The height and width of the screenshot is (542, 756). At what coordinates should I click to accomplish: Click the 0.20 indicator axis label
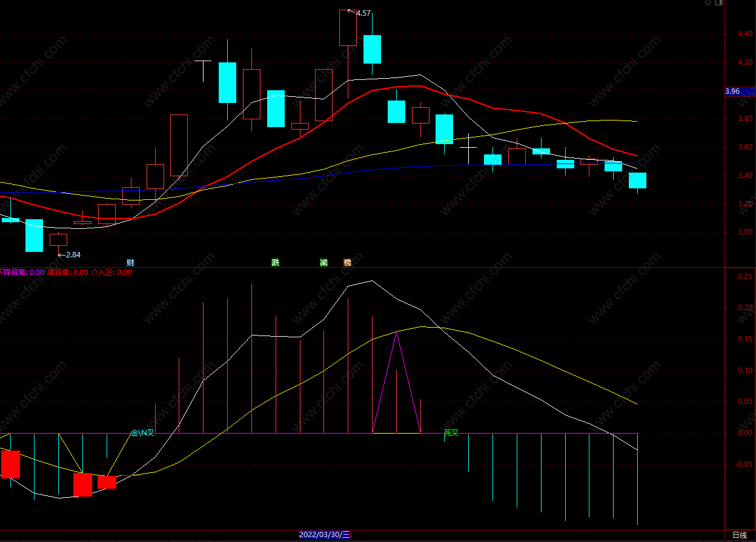(x=744, y=308)
